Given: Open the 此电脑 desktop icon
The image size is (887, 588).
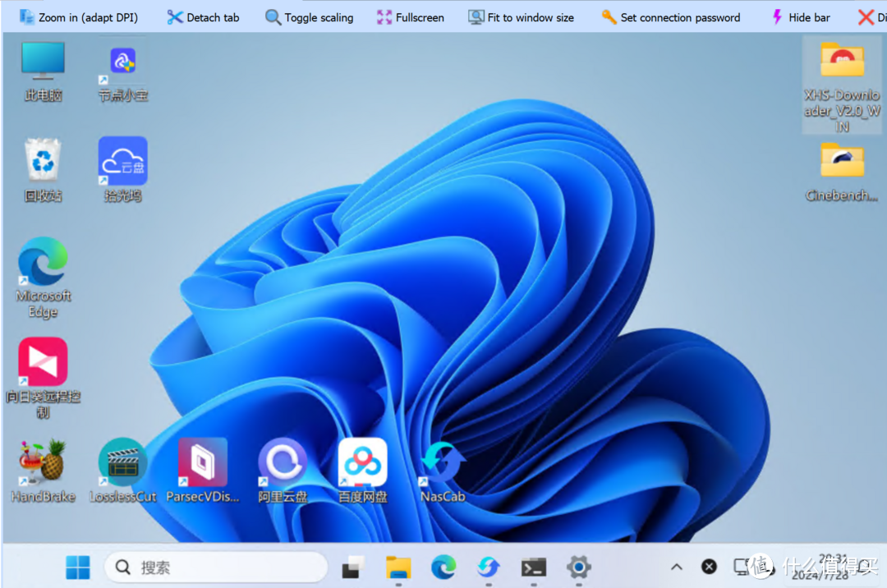Looking at the screenshot, I should [x=43, y=71].
